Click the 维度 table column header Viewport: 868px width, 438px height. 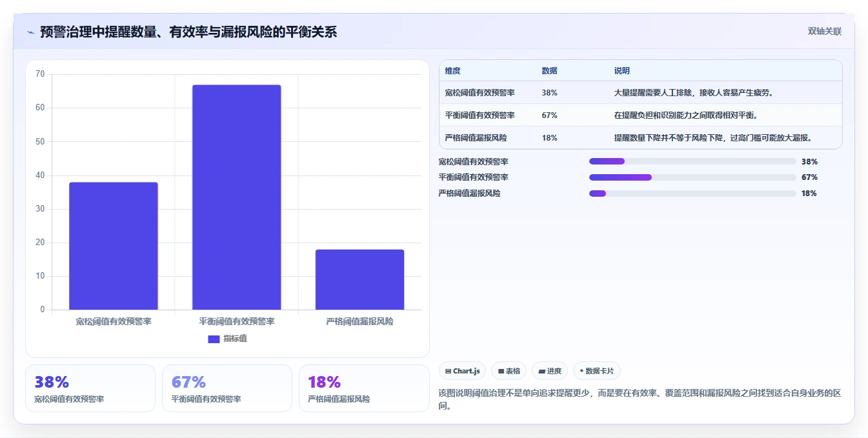coord(453,71)
